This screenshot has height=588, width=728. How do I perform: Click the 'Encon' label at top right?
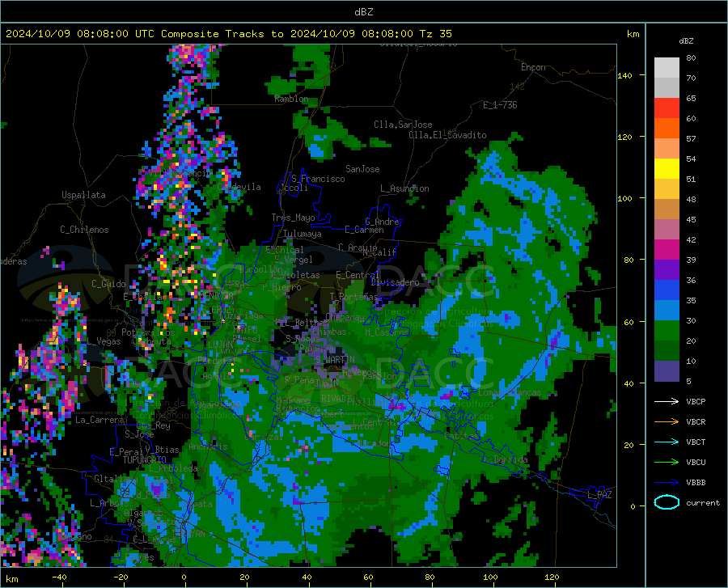tap(533, 67)
